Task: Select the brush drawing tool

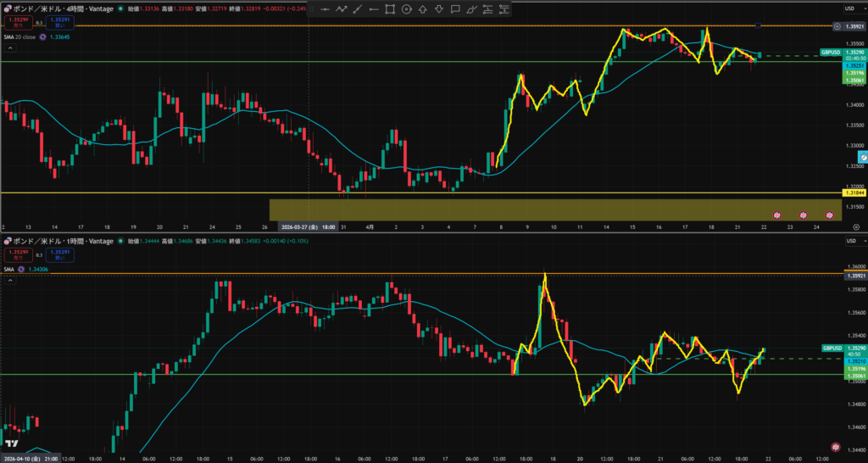Action: [472, 10]
